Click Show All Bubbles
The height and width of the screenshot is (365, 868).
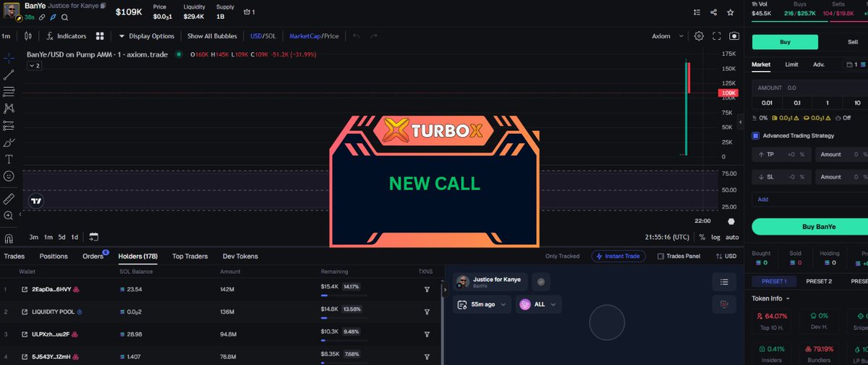coord(212,35)
